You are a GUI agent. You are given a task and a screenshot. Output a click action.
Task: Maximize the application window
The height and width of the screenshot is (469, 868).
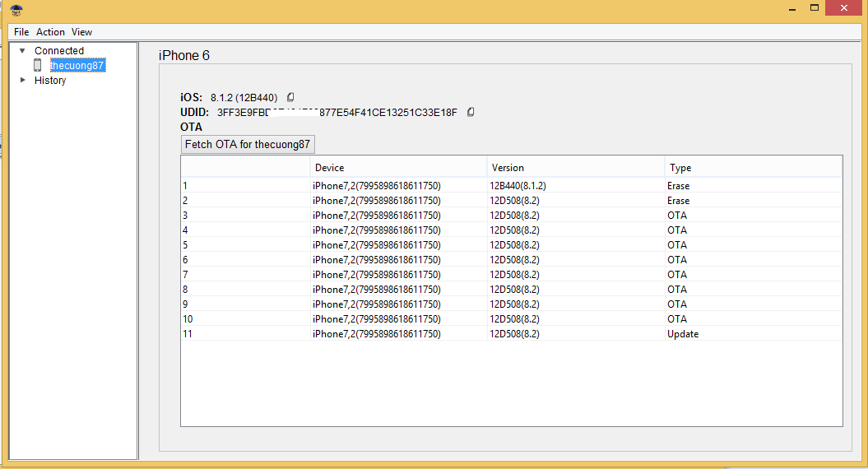(815, 7)
